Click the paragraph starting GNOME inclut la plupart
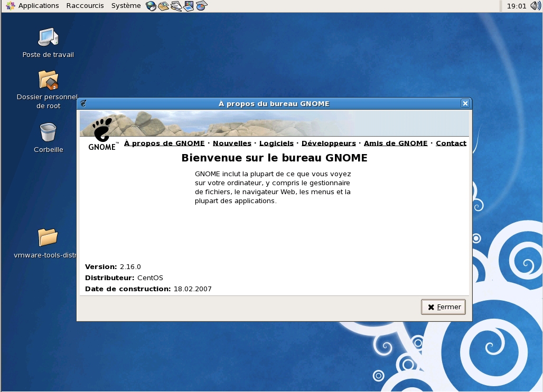The image size is (543, 392). pos(273,187)
